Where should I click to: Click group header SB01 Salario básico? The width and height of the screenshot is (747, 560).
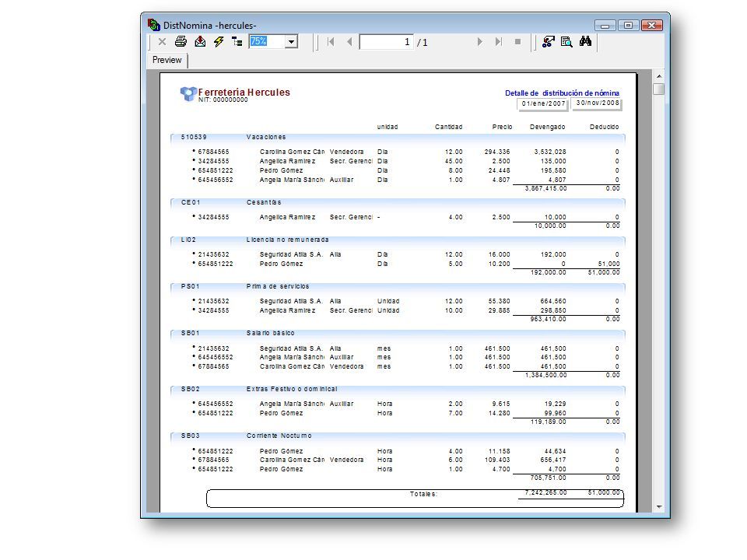click(x=398, y=333)
